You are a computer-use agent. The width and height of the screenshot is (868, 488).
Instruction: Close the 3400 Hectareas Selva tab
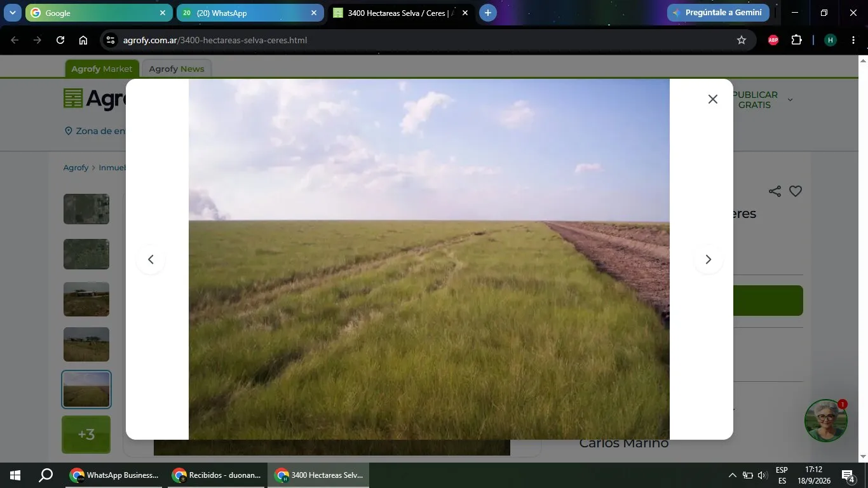coord(465,13)
